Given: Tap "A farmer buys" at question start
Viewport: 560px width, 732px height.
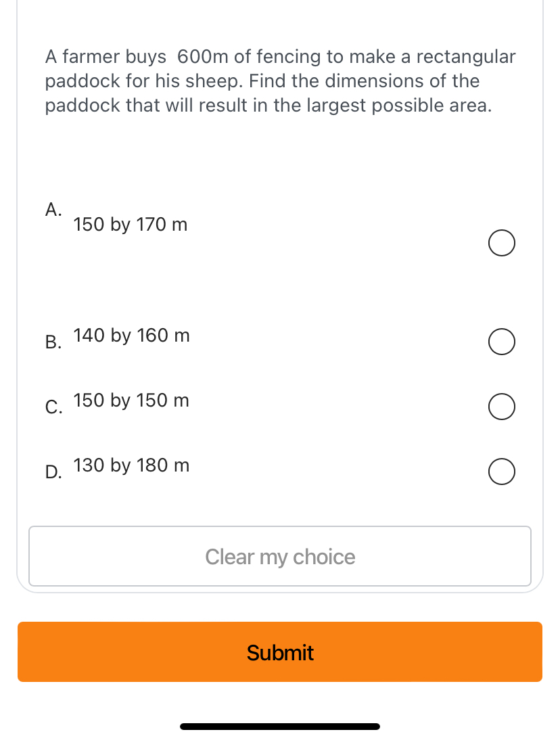Looking at the screenshot, I should click(106, 57).
